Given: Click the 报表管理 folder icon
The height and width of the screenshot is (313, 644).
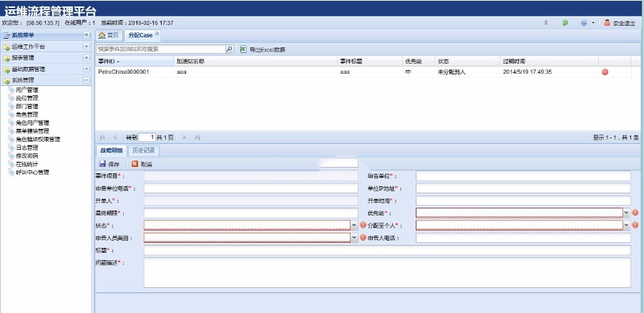Looking at the screenshot, I should pyautogui.click(x=6, y=58).
